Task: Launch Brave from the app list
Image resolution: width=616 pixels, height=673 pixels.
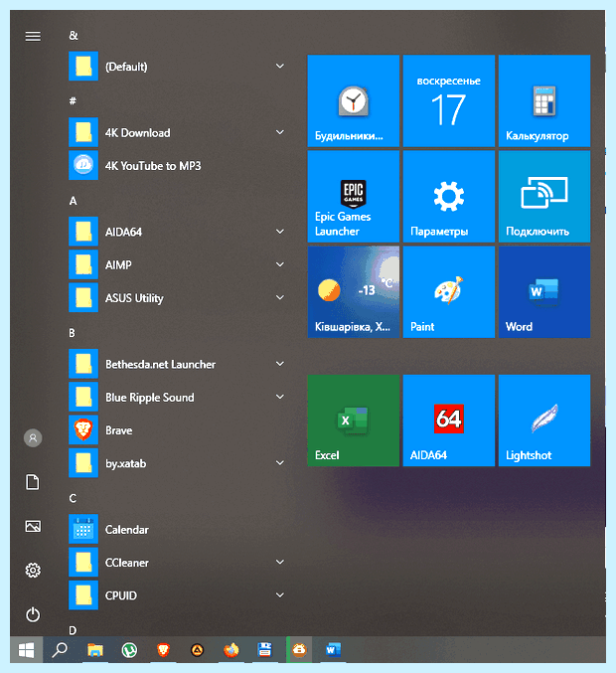Action: point(178,430)
